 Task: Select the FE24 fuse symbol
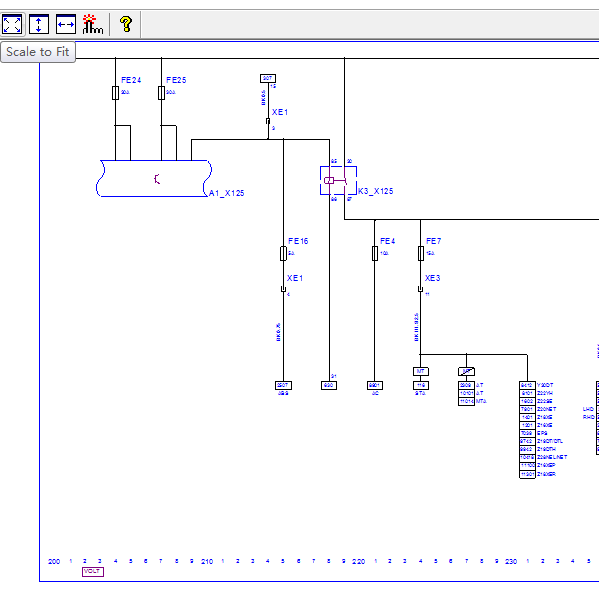115,93
